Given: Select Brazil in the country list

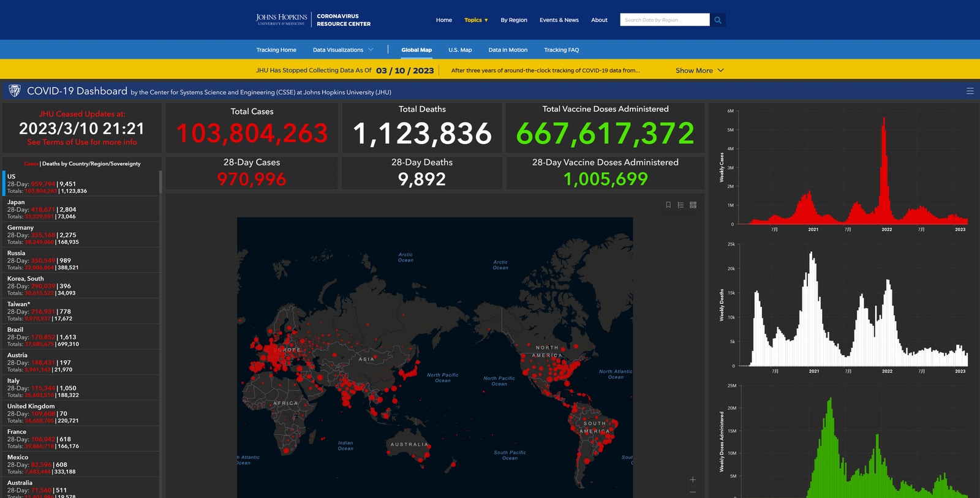Looking at the screenshot, I should click(x=81, y=337).
